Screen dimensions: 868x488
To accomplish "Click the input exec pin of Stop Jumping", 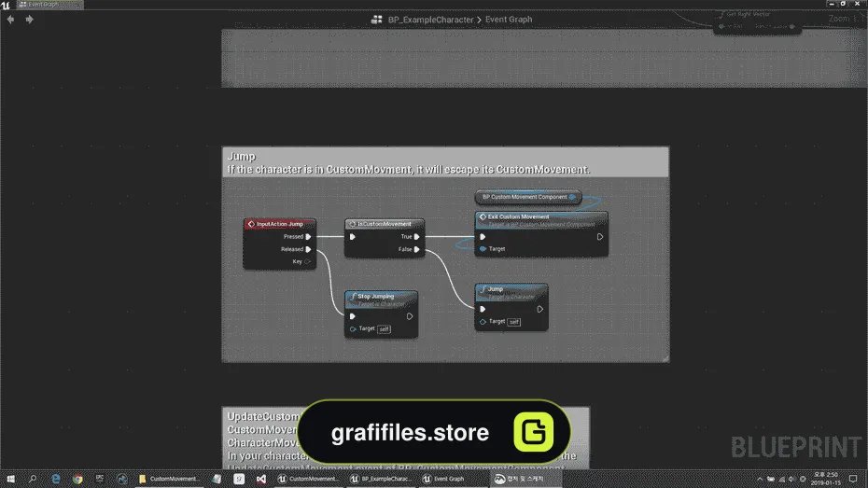I will pyautogui.click(x=353, y=316).
